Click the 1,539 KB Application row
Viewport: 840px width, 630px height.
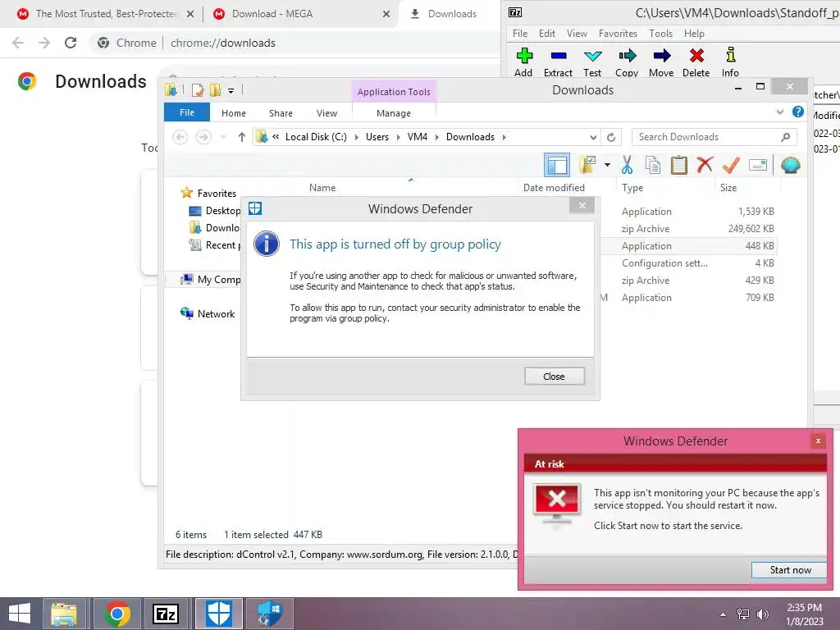tap(688, 212)
